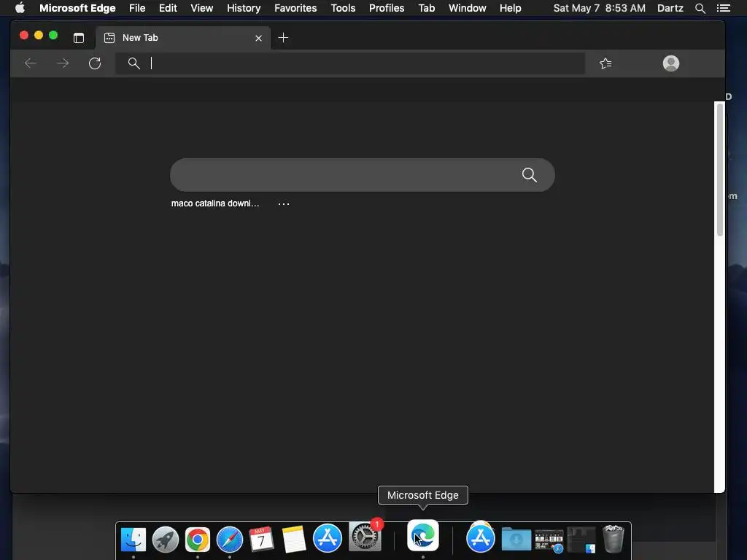Open the Apple menu
This screenshot has width=747, height=560.
[20, 8]
